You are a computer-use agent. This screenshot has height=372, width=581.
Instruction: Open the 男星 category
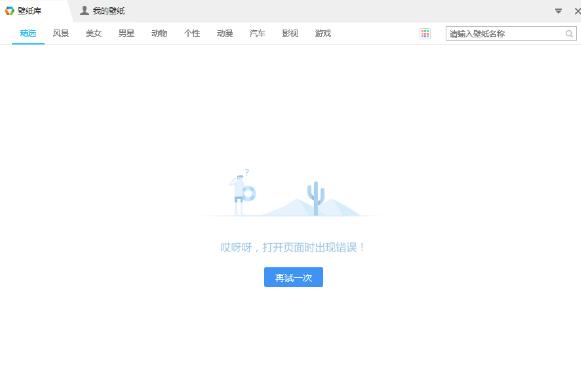pyautogui.click(x=126, y=33)
